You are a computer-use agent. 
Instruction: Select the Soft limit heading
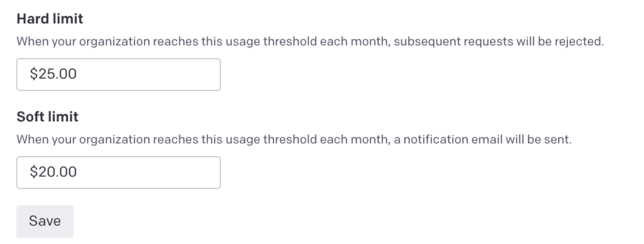tap(47, 117)
